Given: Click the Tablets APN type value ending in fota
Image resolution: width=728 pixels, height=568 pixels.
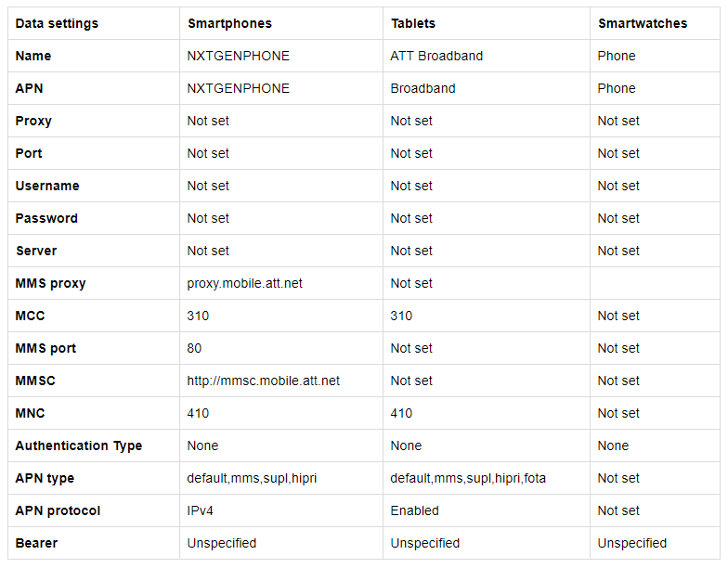Looking at the screenshot, I should point(466,478).
